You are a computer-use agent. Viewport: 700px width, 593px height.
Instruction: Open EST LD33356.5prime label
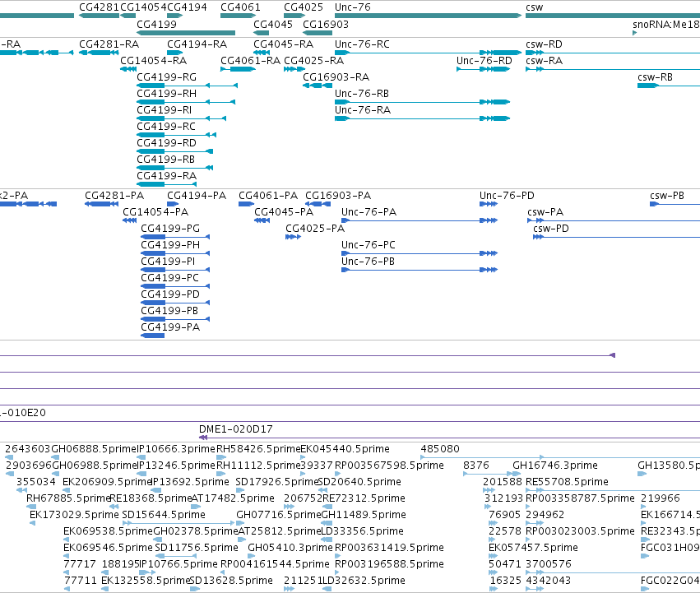pyautogui.click(x=363, y=532)
